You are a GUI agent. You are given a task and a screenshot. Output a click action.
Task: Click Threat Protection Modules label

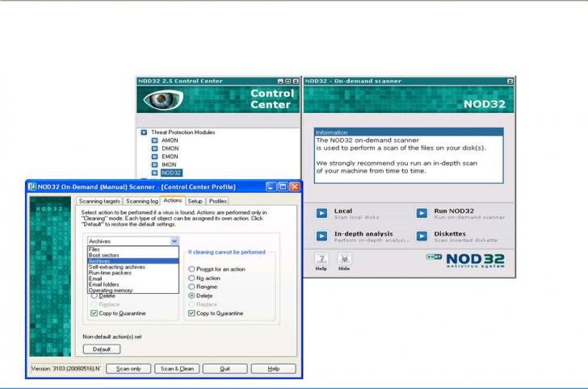(183, 132)
